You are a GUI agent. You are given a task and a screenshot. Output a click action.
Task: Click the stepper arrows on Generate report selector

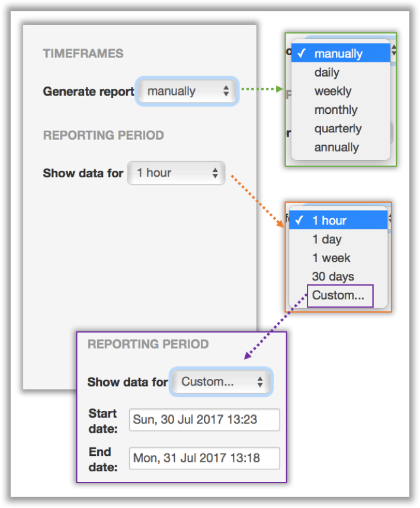[x=227, y=91]
